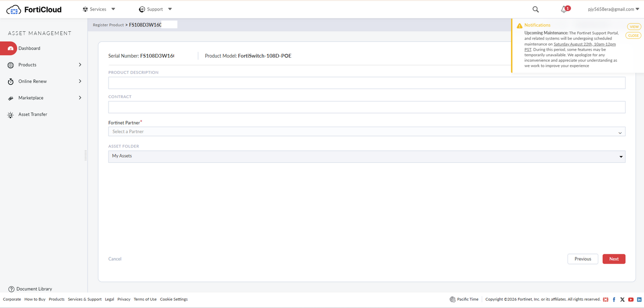Screen dimensions: 644x308
Task: Click the Next button
Action: click(614, 259)
